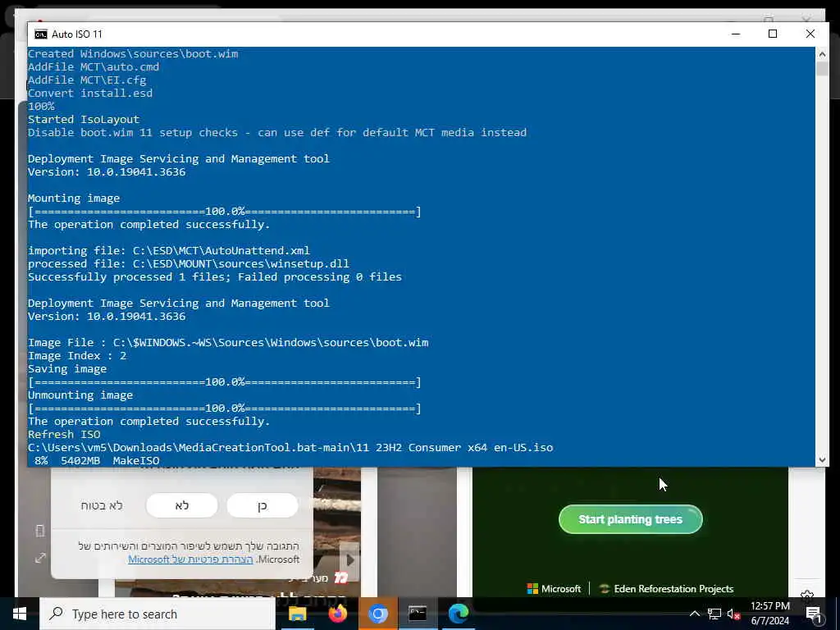Click the 'Started IsoLayout' console line

pyautogui.click(x=84, y=120)
